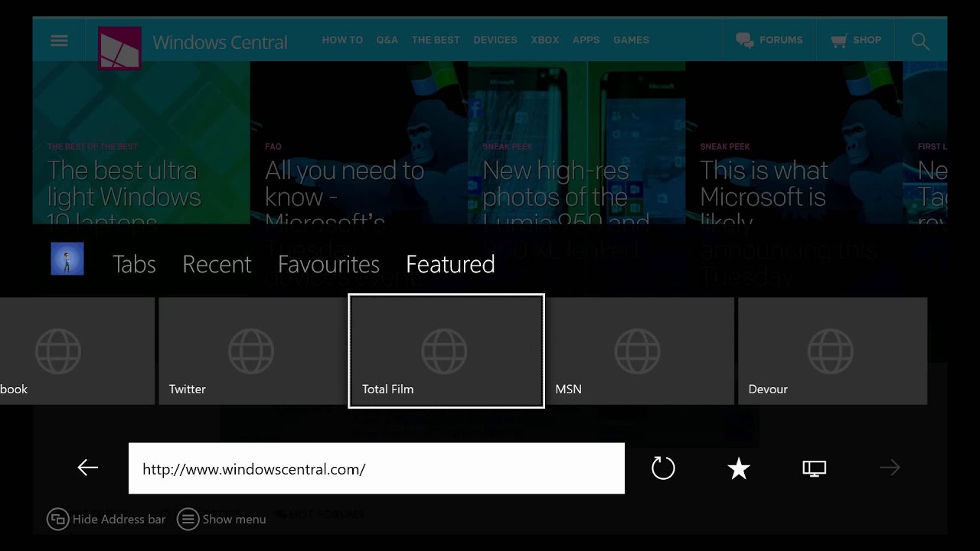The image size is (980, 551).
Task: Open the XBOX nav item
Action: (x=545, y=40)
